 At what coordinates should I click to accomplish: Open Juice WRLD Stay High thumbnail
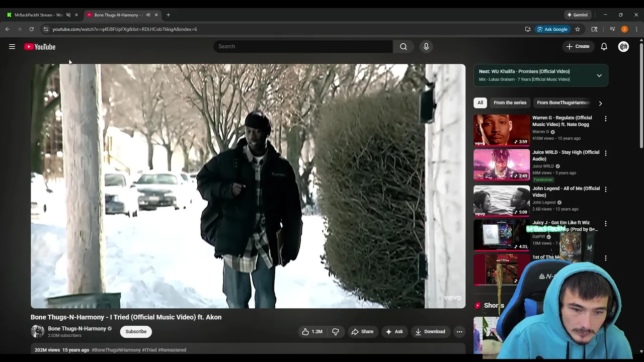point(502,165)
